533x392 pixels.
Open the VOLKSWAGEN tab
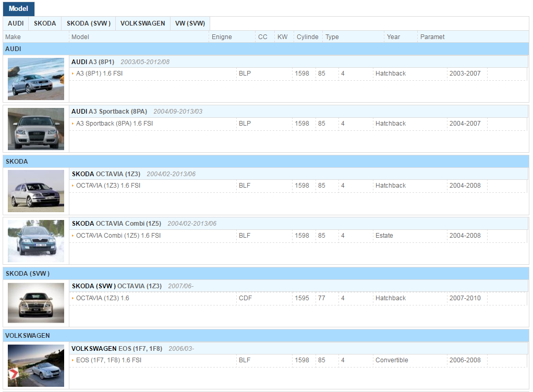pyautogui.click(x=143, y=23)
